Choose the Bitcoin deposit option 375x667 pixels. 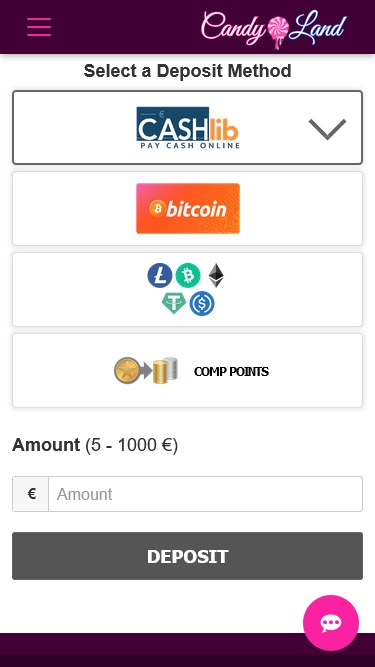tap(188, 208)
